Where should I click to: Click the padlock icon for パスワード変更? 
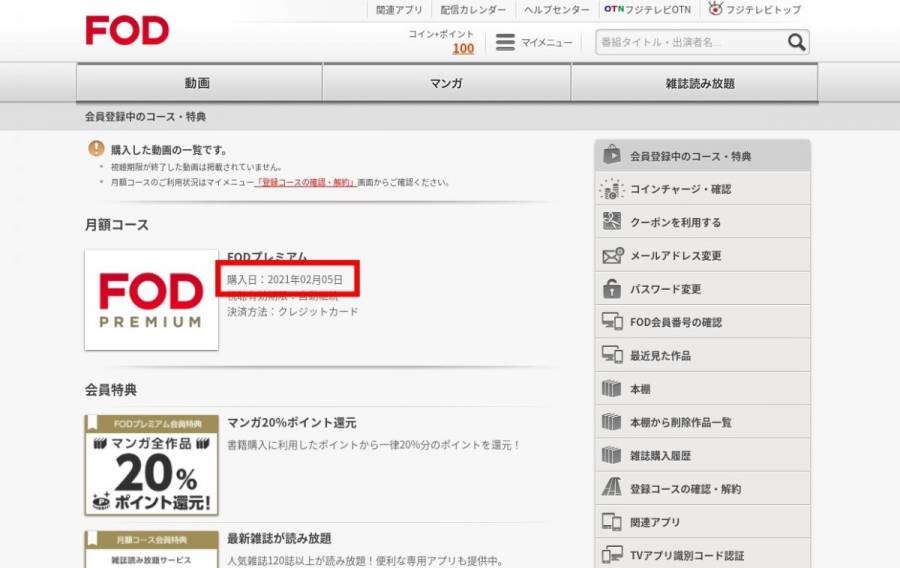coord(612,288)
